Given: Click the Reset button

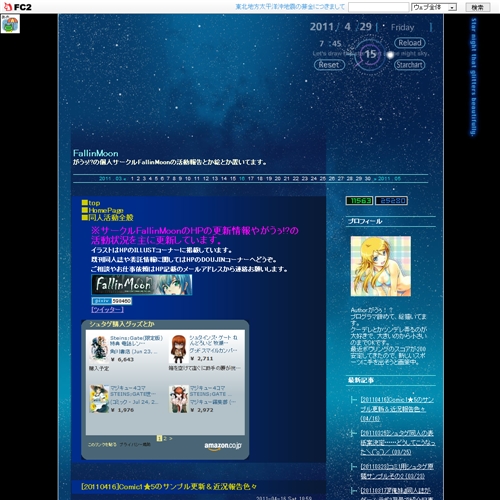Looking at the screenshot, I should click(329, 65).
